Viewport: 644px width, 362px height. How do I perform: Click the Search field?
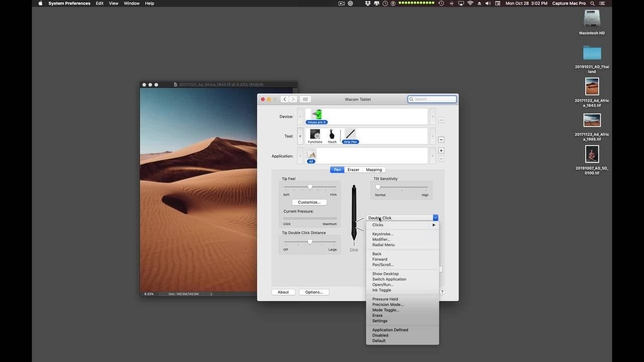pyautogui.click(x=433, y=99)
